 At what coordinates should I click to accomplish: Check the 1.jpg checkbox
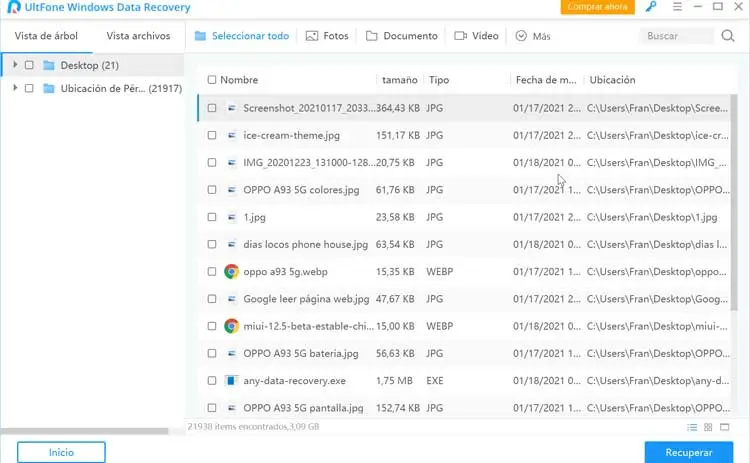click(x=212, y=217)
